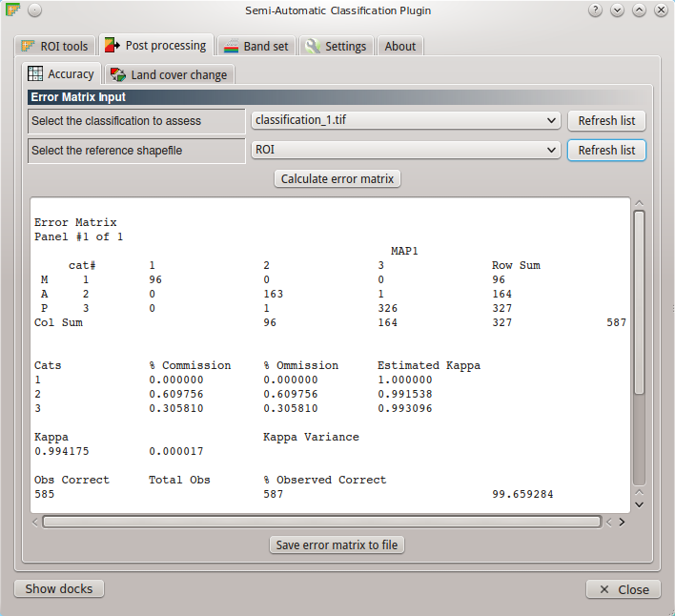Viewport: 675px width, 616px height.
Task: Click the Kappa variance value 0.000017
Action: pyautogui.click(x=176, y=451)
